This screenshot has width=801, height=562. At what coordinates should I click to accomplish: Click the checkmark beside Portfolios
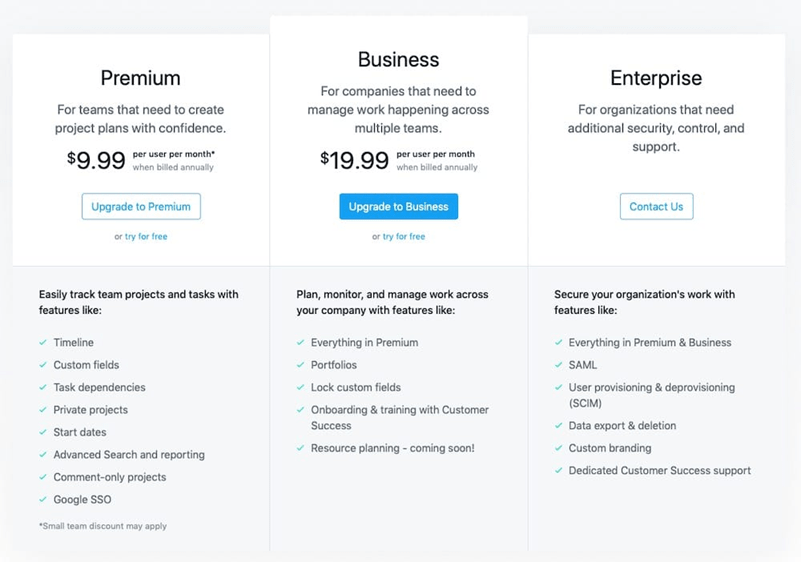pyautogui.click(x=300, y=365)
